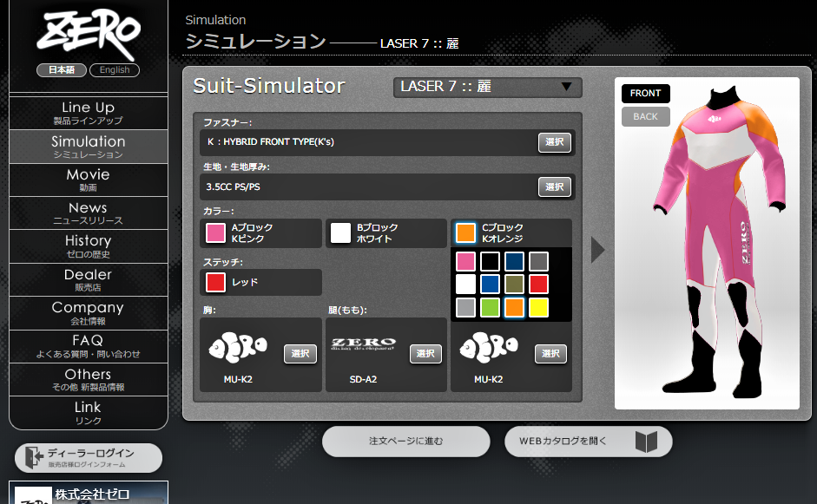Open the Movie menu item

pyautogui.click(x=88, y=180)
